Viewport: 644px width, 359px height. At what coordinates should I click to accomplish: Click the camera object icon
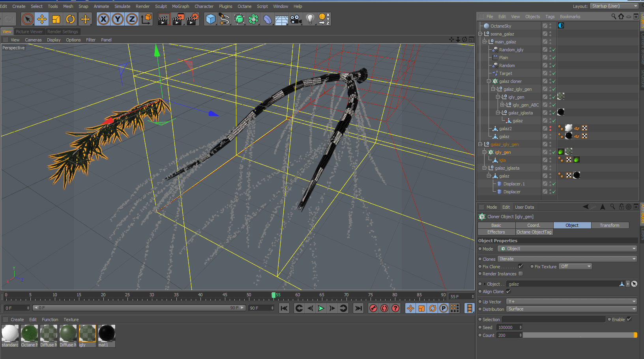click(x=296, y=19)
